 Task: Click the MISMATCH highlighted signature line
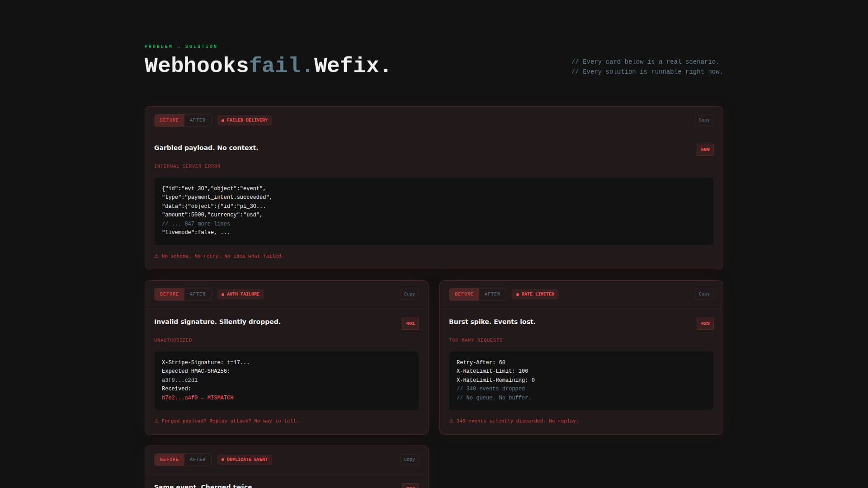pos(198,398)
